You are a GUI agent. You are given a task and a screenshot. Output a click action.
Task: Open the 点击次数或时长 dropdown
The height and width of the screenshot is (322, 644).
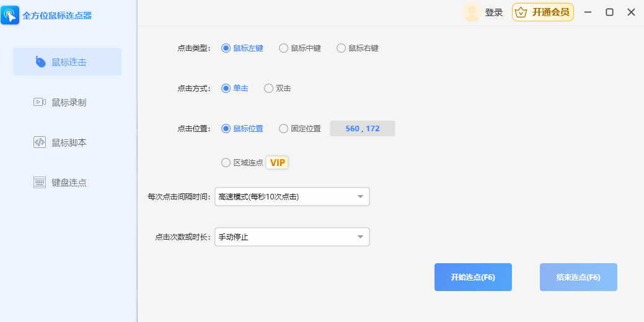[x=292, y=237]
